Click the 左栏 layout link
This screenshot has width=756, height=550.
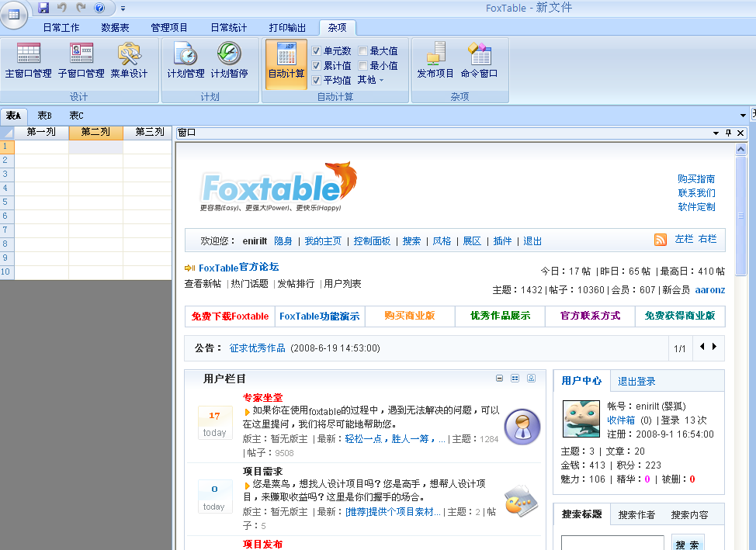684,239
